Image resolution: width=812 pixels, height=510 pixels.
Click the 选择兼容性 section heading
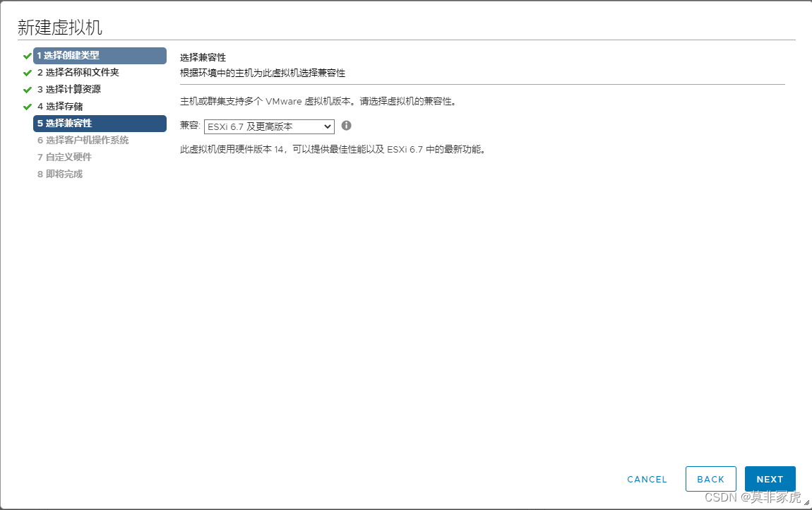203,57
